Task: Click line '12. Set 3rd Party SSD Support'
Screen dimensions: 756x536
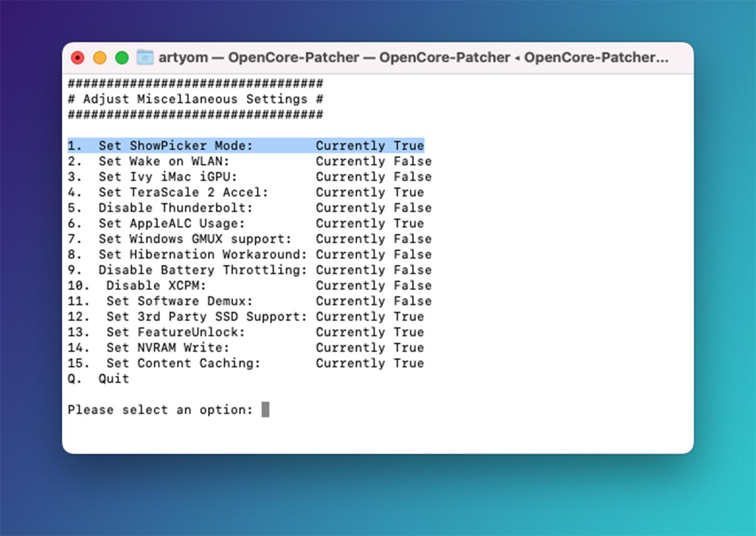Action: point(246,317)
